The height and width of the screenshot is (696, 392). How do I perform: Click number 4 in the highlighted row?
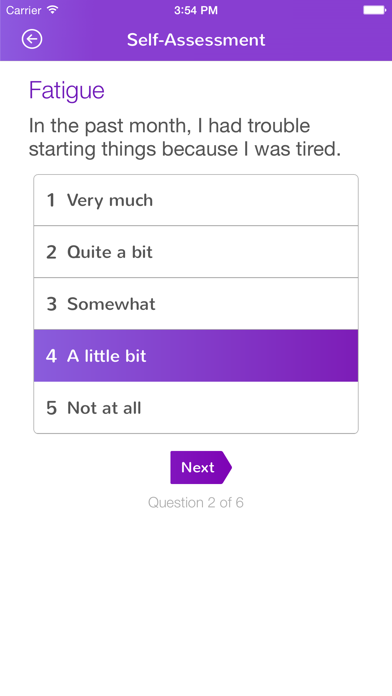pyautogui.click(x=51, y=356)
